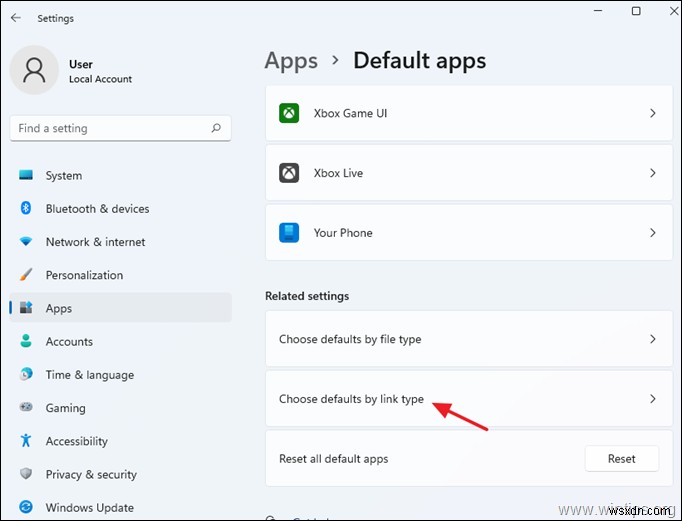Screen dimensions: 682x521
Task: Expand Your Phone row chevron
Action: 652,233
